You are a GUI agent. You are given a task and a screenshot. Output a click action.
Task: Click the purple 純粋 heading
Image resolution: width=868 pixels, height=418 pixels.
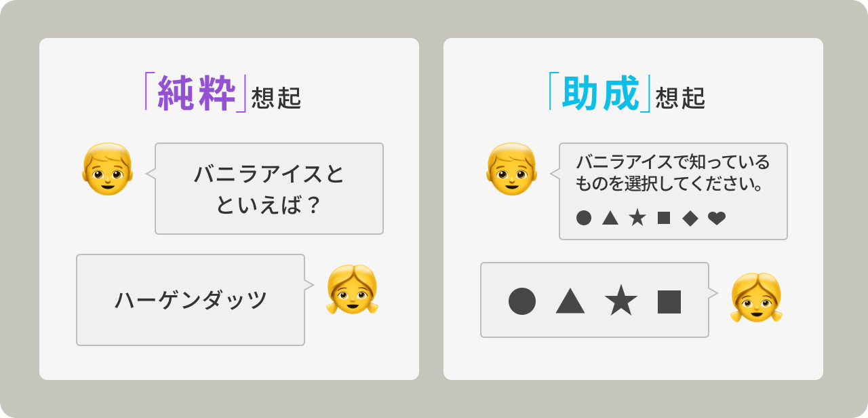click(x=197, y=93)
